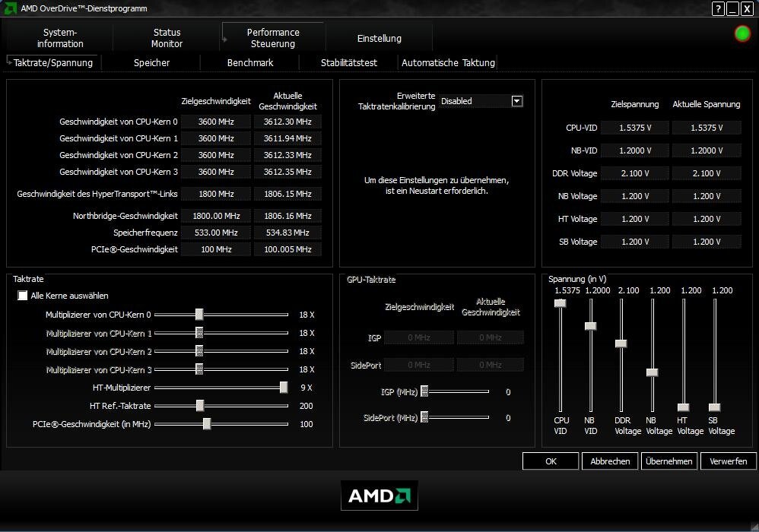Switch to the Benchmark sub-tab

(249, 62)
